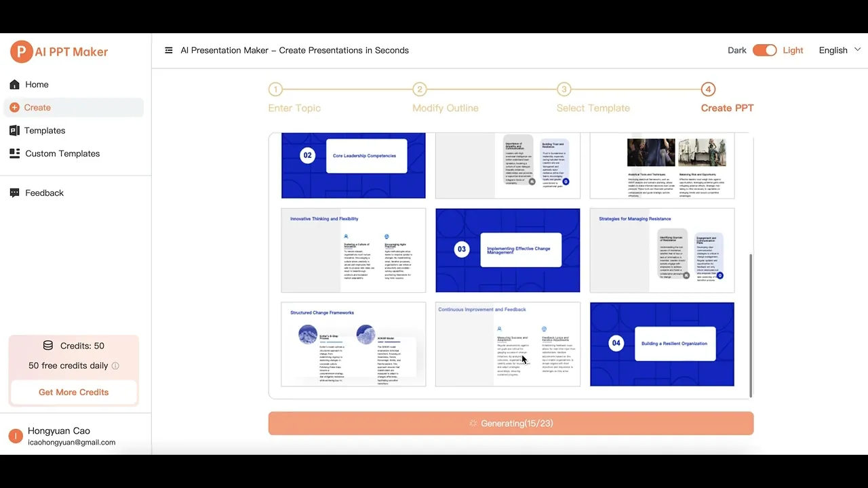The width and height of the screenshot is (868, 488).
Task: Click the Generating progress button
Action: click(511, 423)
